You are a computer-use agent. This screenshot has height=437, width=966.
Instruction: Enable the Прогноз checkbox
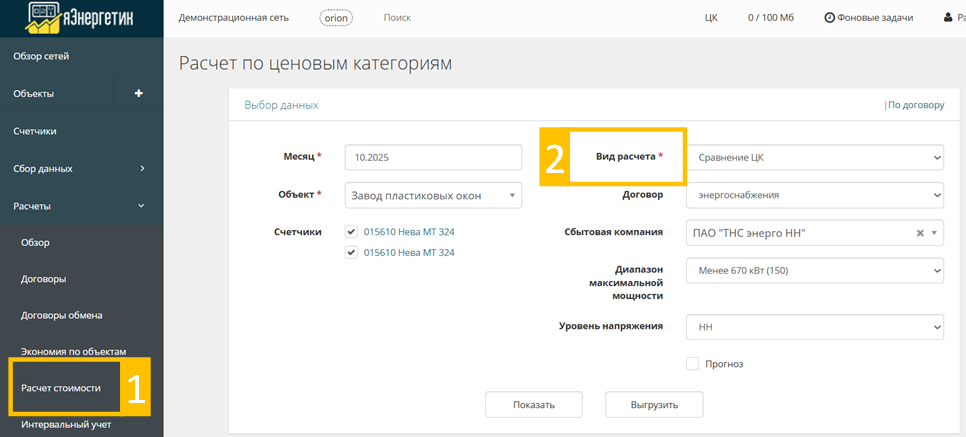coord(692,364)
